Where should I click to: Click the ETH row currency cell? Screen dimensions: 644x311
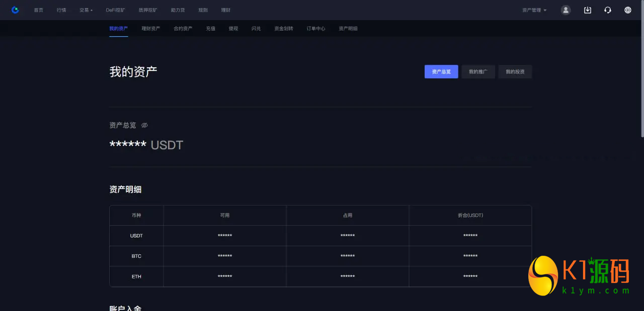136,276
